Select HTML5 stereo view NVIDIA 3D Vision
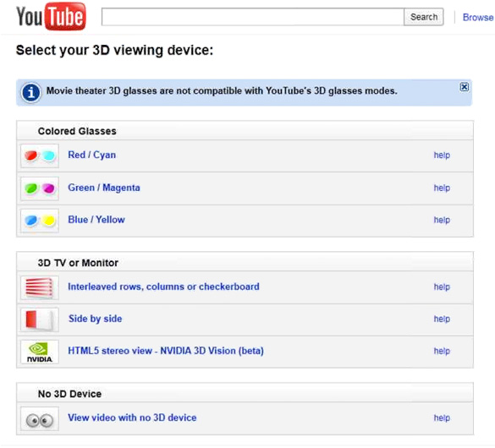This screenshot has width=495, height=448. point(166,351)
